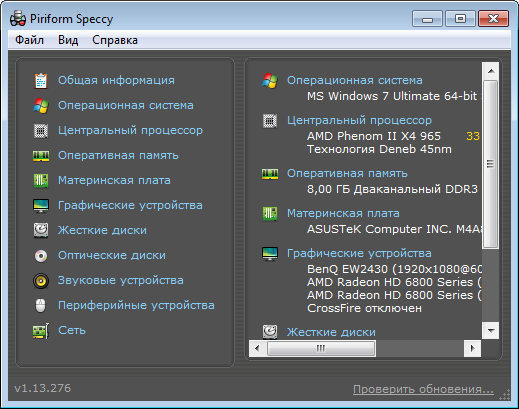Viewport: 519px width, 409px height.
Task: Click the vertical scrollbar up arrow
Action: pyautogui.click(x=491, y=71)
